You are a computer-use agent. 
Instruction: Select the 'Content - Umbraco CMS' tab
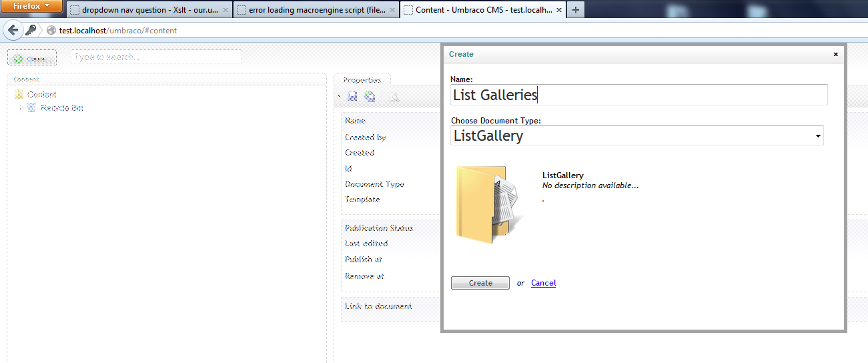[x=484, y=10]
